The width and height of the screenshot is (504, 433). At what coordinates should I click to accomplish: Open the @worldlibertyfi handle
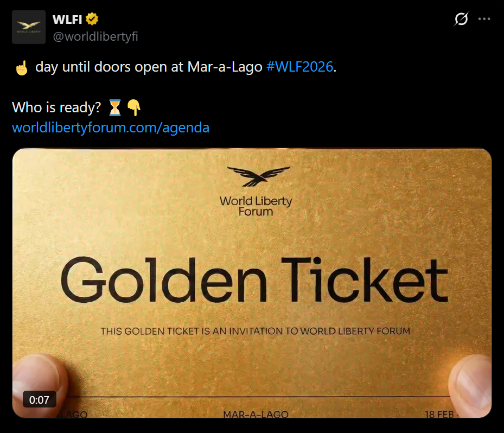(95, 37)
